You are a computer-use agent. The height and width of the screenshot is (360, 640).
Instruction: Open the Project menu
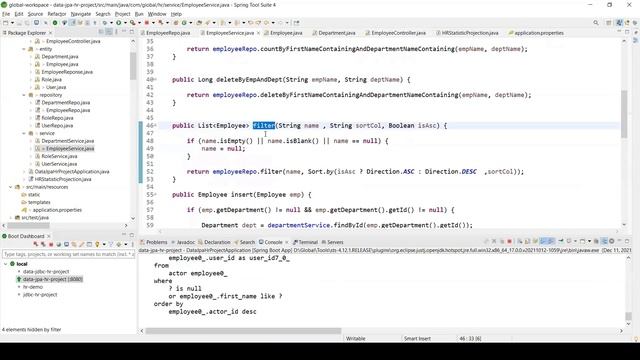tap(122, 14)
